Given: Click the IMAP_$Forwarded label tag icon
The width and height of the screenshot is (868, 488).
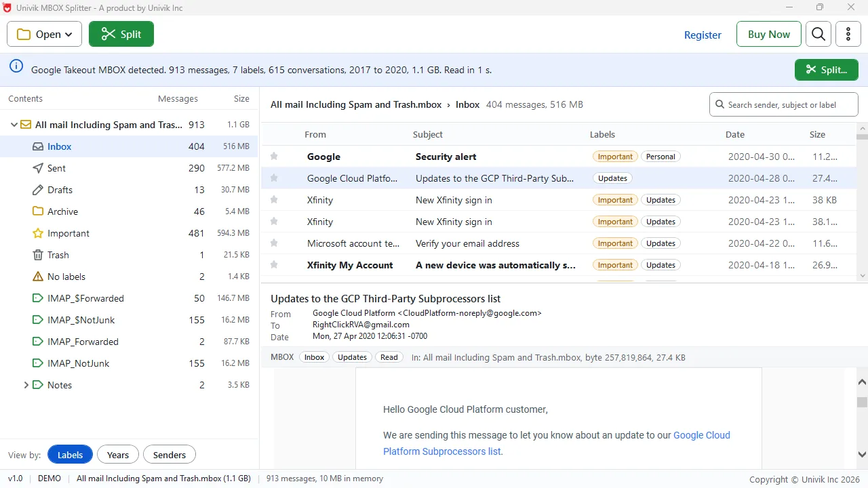Looking at the screenshot, I should pos(38,298).
